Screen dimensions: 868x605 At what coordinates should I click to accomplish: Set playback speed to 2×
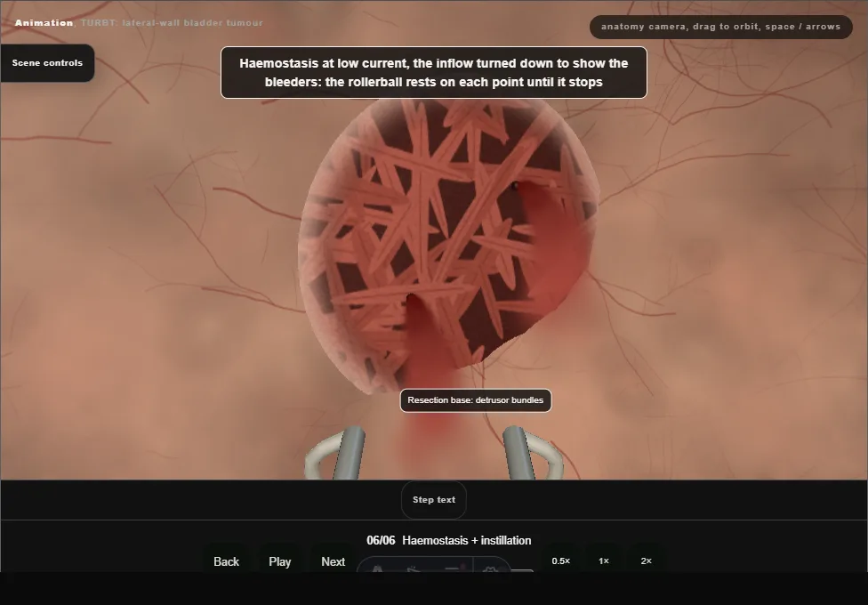646,561
